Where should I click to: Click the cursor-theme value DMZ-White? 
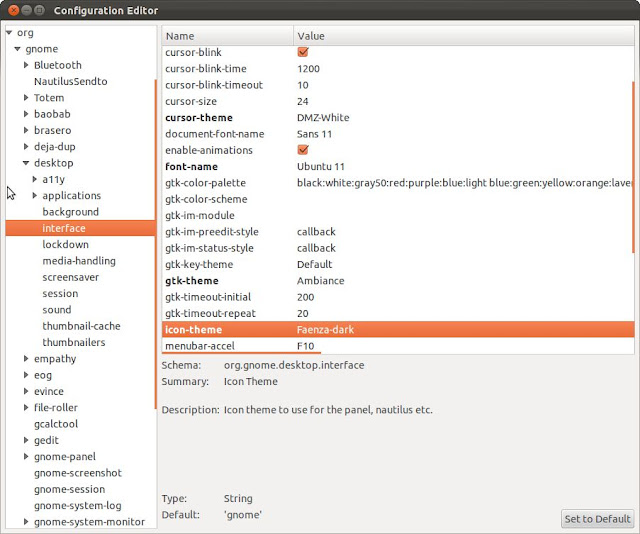click(x=323, y=118)
